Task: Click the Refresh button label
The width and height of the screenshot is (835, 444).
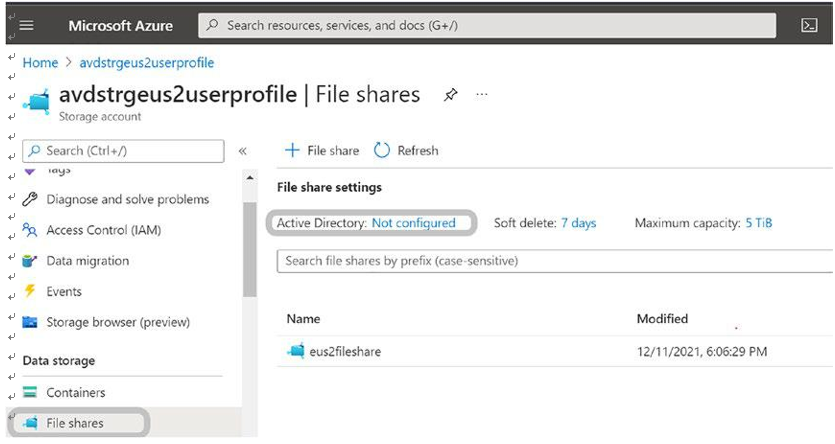Action: 418,151
